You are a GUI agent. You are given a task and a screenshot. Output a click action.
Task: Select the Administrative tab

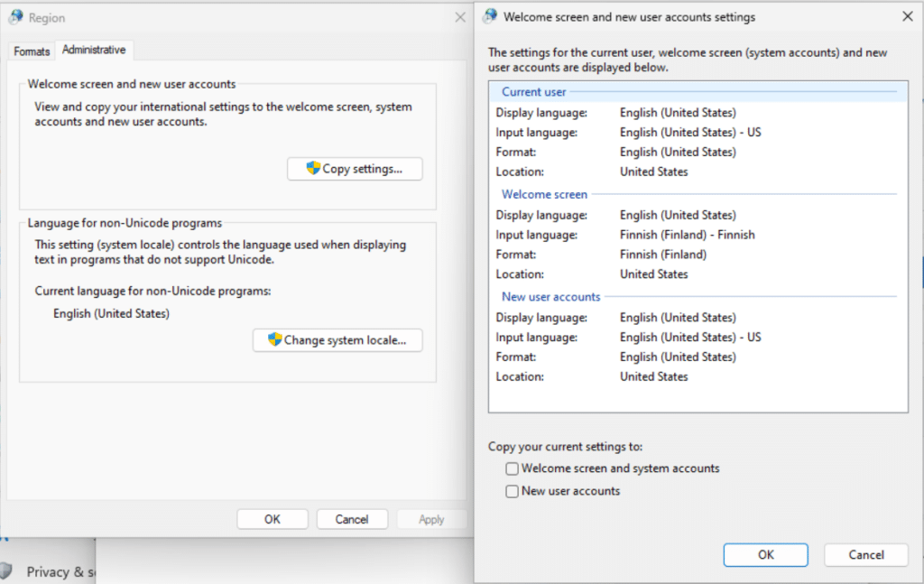(x=94, y=50)
